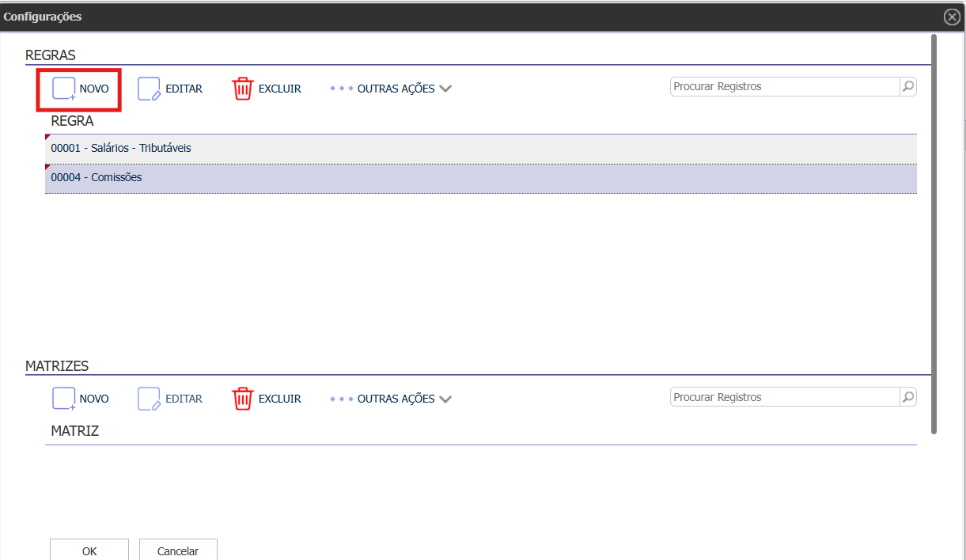The height and width of the screenshot is (560, 966).
Task: Click the EDITAR pencil icon under Regras
Action: [x=150, y=89]
